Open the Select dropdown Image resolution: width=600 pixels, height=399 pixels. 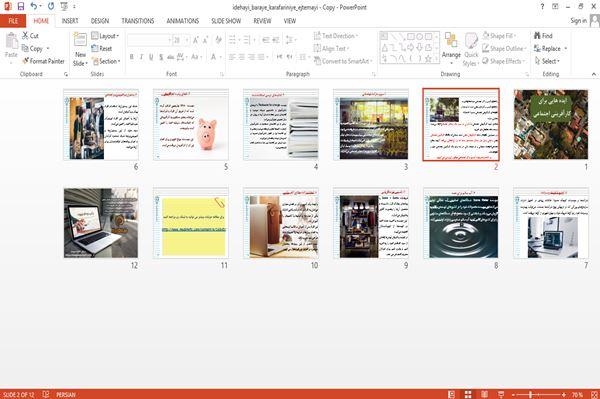[547, 61]
